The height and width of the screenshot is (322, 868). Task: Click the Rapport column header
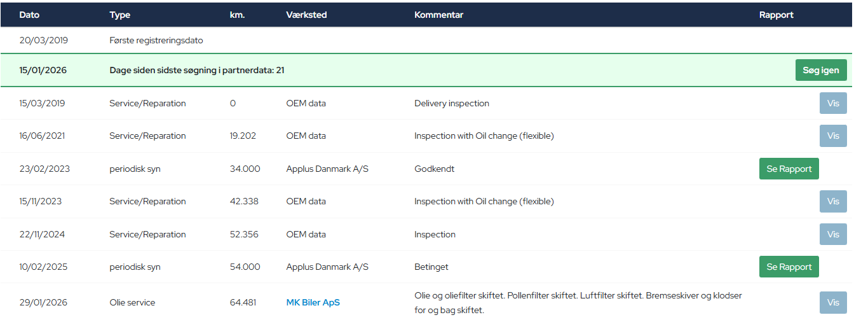[776, 15]
